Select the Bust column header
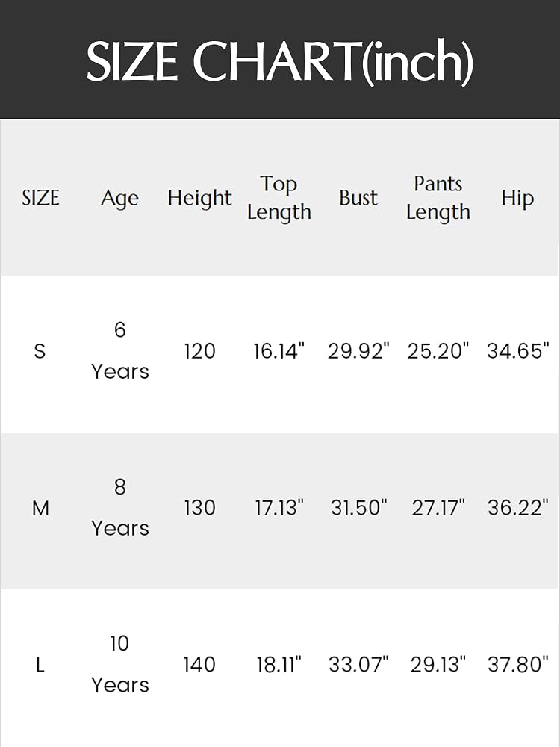This screenshot has width=560, height=747. point(358,198)
